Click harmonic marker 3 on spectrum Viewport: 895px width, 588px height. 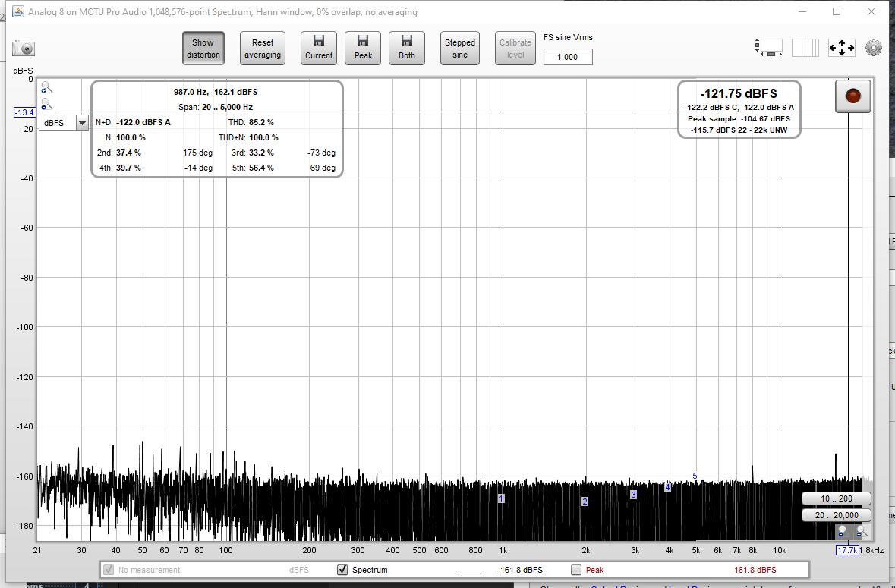coord(633,495)
